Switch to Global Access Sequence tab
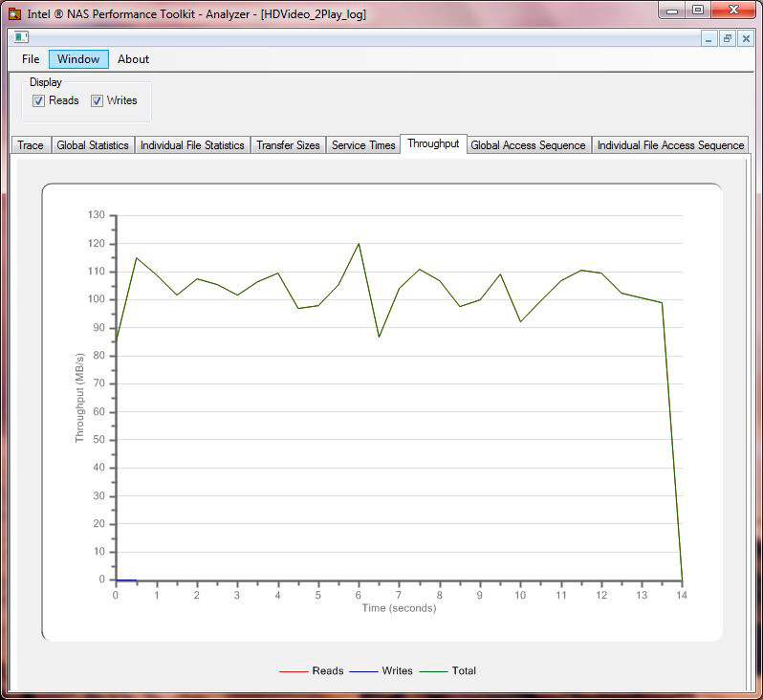The height and width of the screenshot is (700, 763). (x=528, y=145)
